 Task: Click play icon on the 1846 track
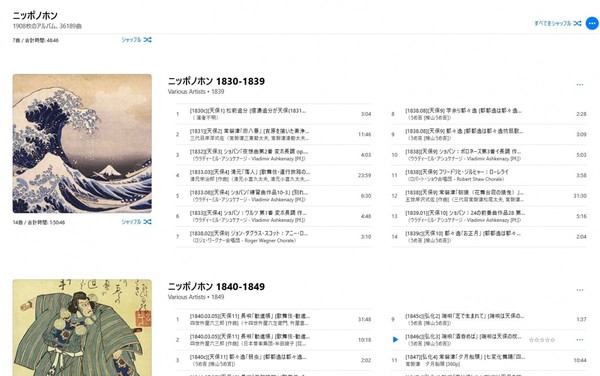tap(395, 340)
